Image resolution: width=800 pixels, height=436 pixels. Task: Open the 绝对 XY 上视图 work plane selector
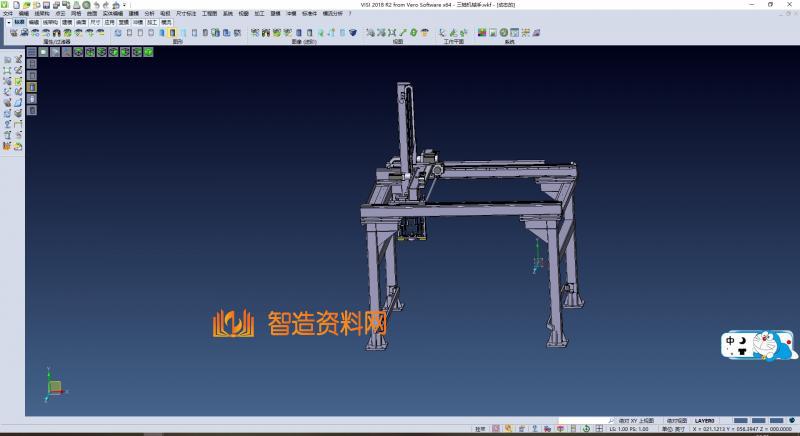coord(636,421)
